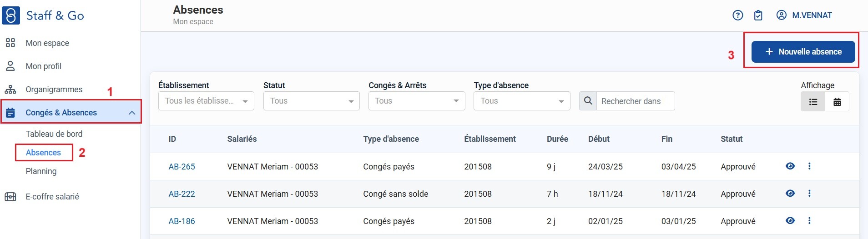This screenshot has height=239, width=868.
Task: Open the AB-186 absence link
Action: (x=182, y=221)
